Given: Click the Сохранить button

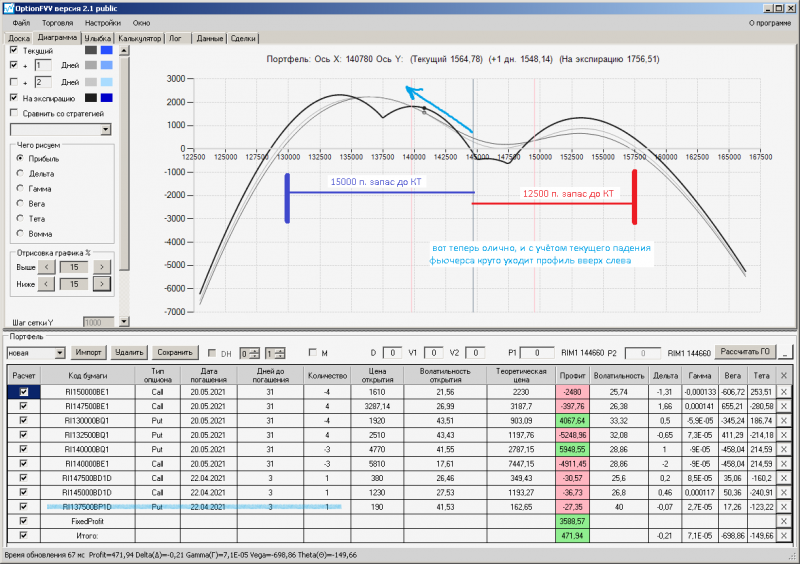Looking at the screenshot, I should 174,352.
